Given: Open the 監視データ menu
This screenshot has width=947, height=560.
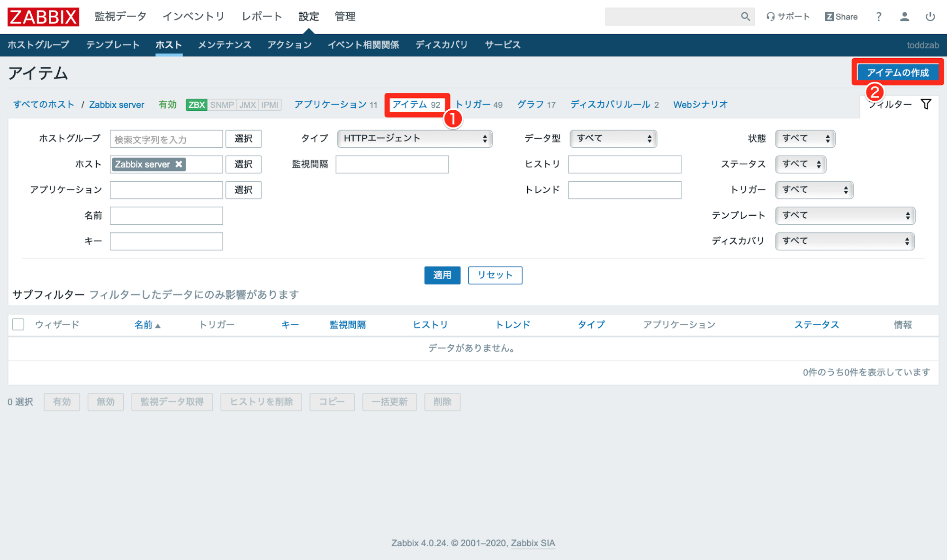Looking at the screenshot, I should (x=120, y=17).
